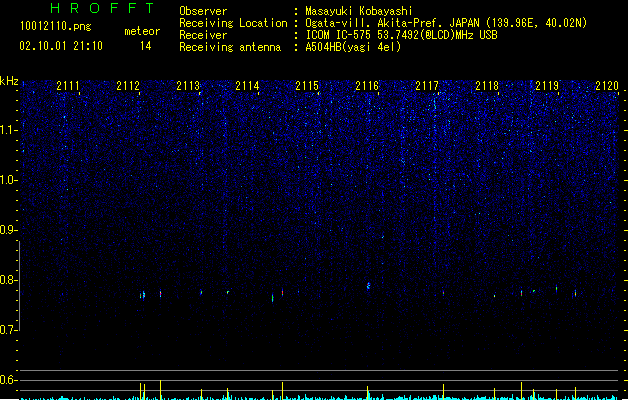Click the Receiving Location label
Viewport: 629px width, 400px height.
233,23
